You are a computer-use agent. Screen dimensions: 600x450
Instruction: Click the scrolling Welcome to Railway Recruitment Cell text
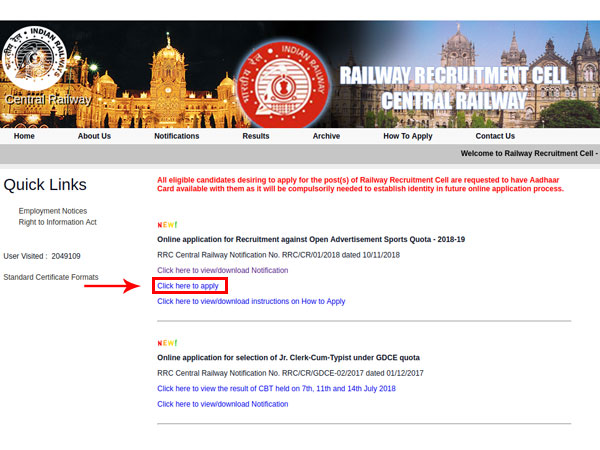click(530, 153)
